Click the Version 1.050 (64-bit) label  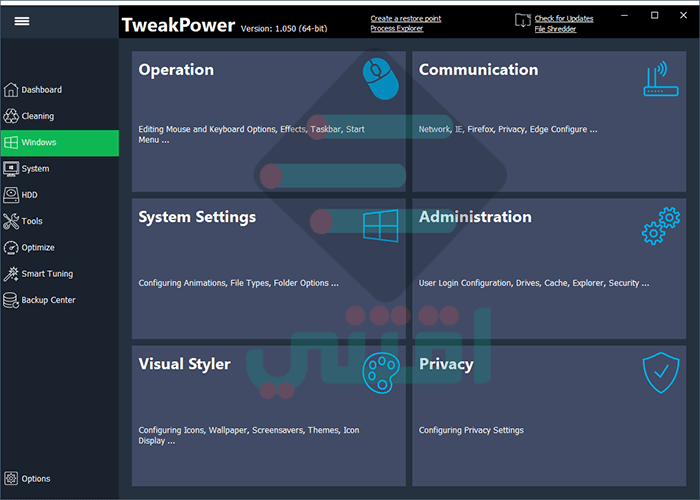(x=284, y=29)
